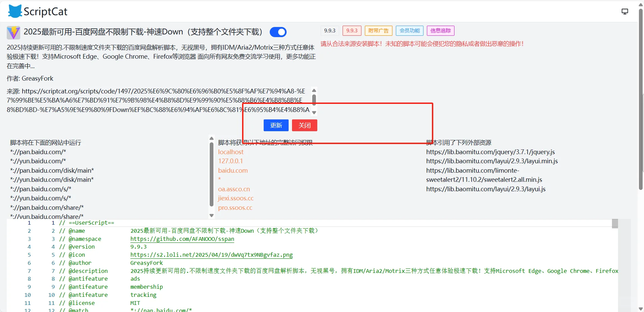Click jiexi.ssoos.cc in the access permission list
644x312 pixels.
(x=236, y=198)
